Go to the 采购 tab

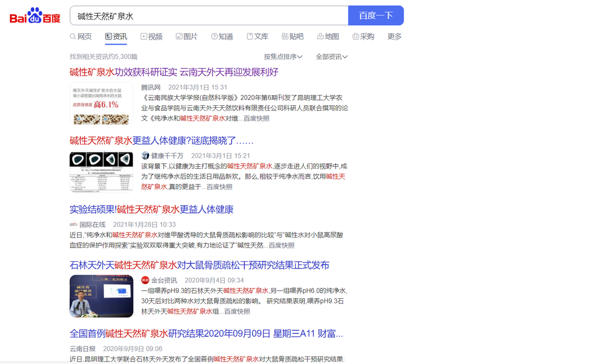point(363,36)
